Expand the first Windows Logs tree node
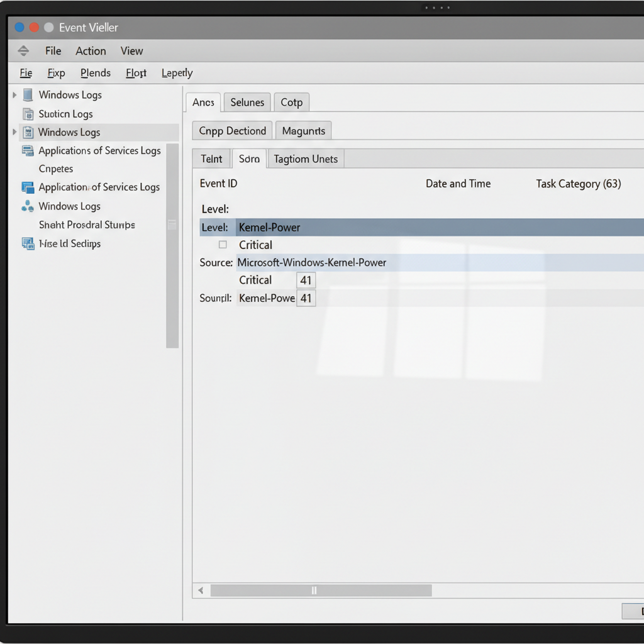Screen dimensions: 644x644 tap(14, 95)
